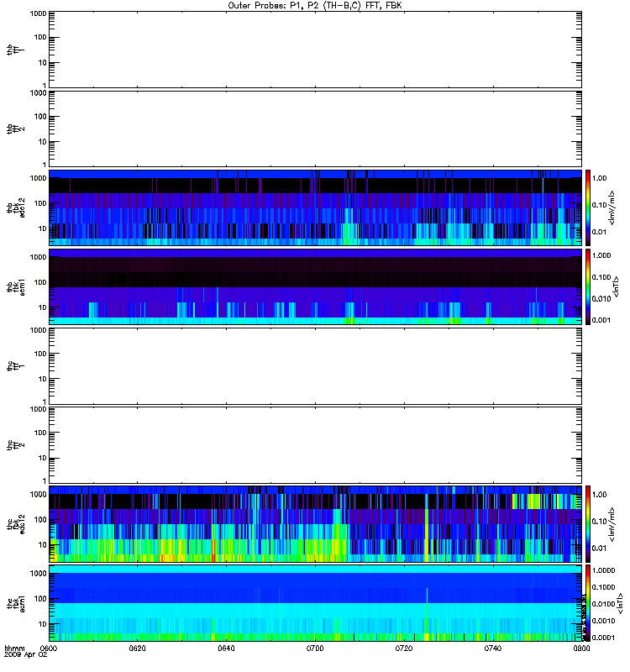
Task: Click the 1.0000 value on thc scm1 color scale
Action: 603,570
